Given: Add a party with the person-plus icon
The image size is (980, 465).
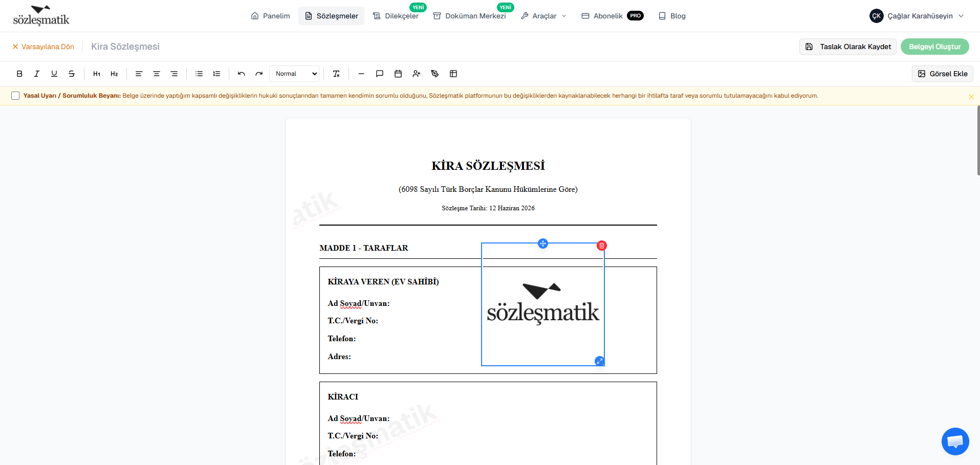Looking at the screenshot, I should coord(417,74).
